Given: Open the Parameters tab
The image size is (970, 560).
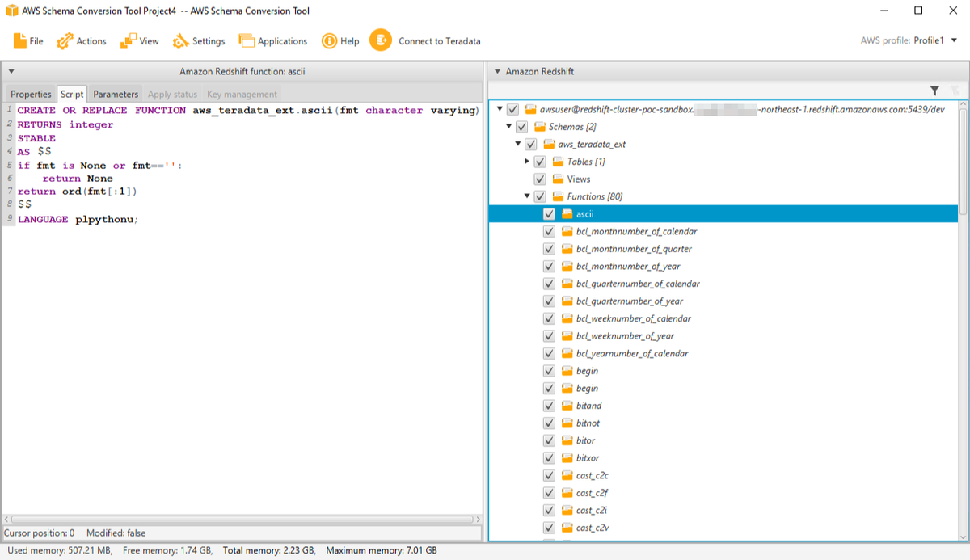Looking at the screenshot, I should [x=115, y=93].
